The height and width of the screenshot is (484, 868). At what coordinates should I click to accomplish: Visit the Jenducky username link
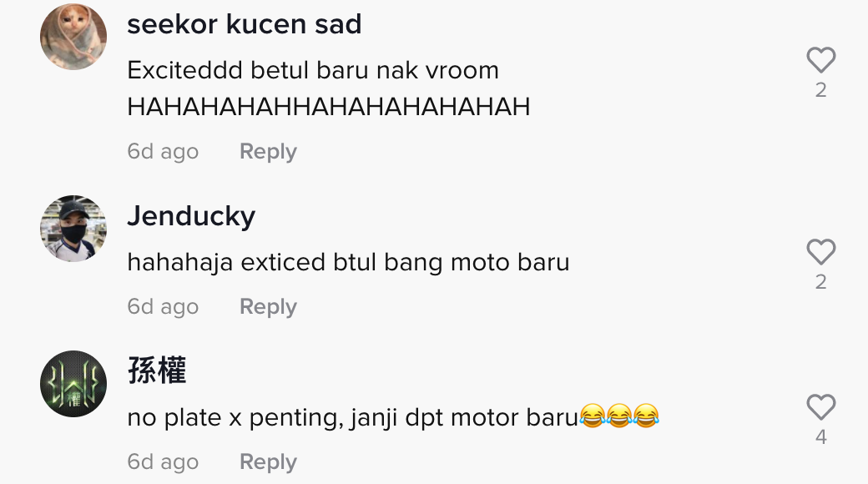tap(191, 216)
